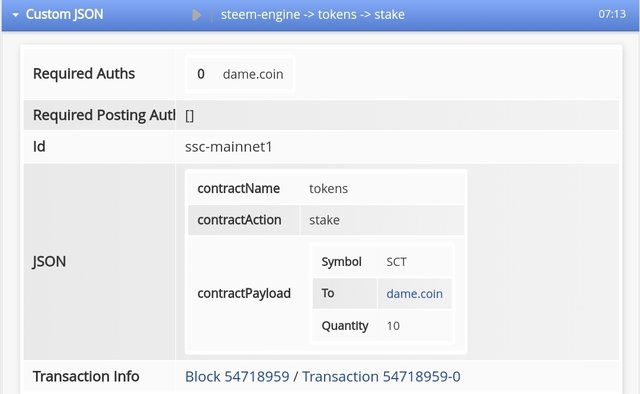Select 'ssc-mainnet1' id value
This screenshot has height=394, width=640.
pyautogui.click(x=229, y=147)
